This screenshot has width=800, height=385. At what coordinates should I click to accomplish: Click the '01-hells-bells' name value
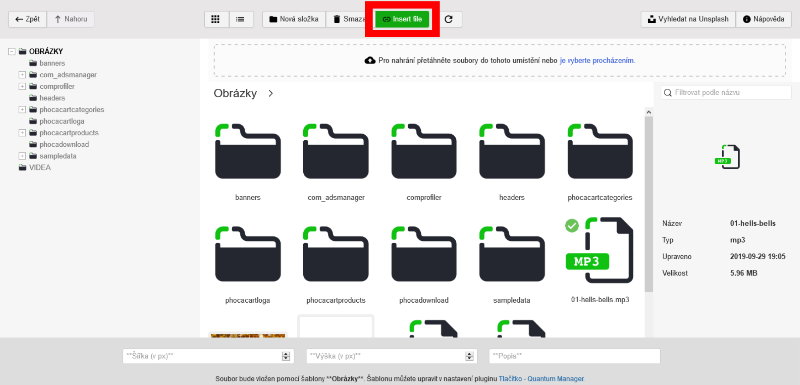pyautogui.click(x=753, y=224)
